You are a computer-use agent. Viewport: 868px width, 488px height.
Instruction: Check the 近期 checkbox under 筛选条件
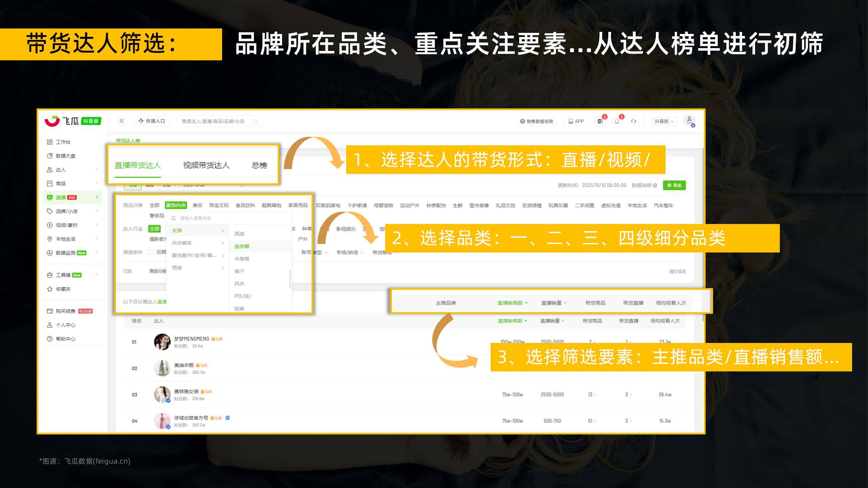pyautogui.click(x=150, y=252)
